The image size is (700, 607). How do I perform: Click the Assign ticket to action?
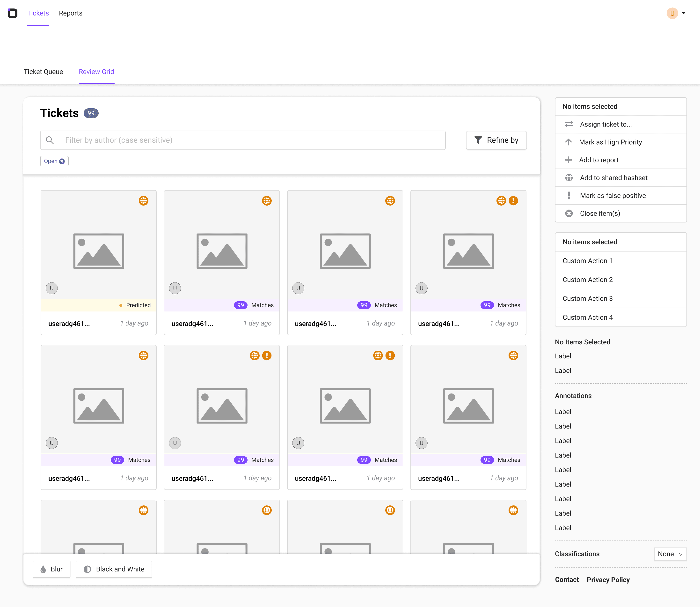click(x=605, y=124)
